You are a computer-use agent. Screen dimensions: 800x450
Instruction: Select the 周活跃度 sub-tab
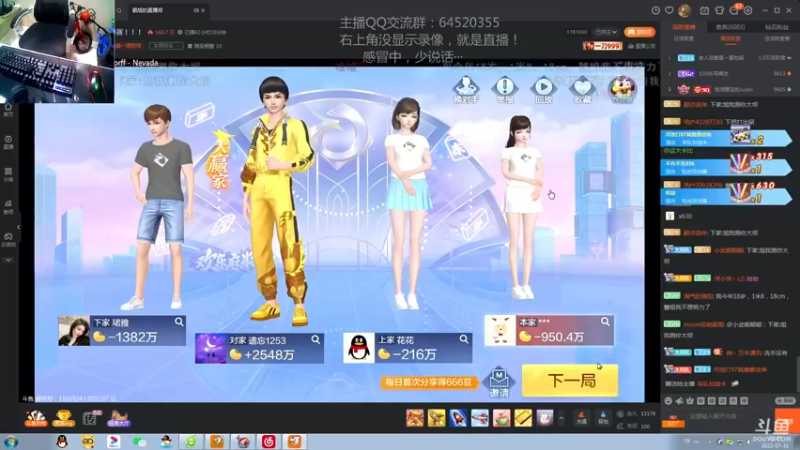730,39
